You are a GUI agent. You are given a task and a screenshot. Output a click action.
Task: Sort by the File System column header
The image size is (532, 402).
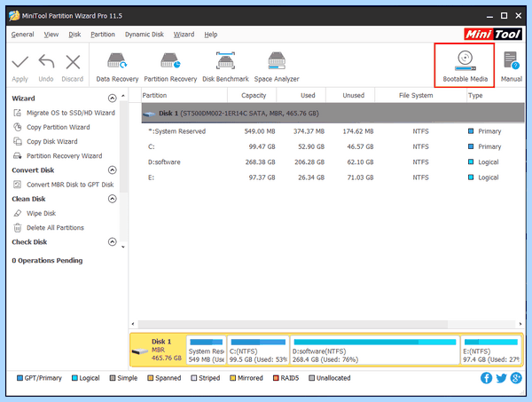420,96
